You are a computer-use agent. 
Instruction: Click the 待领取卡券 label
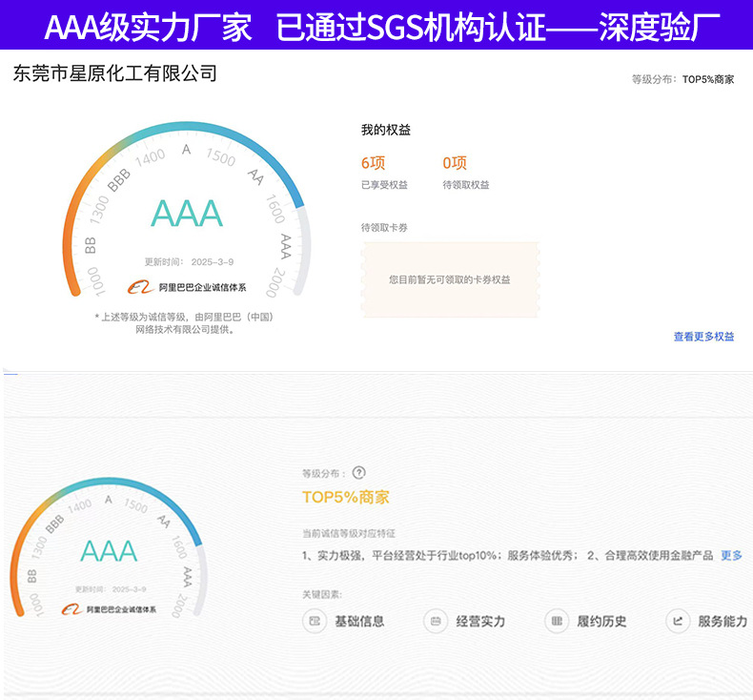[384, 228]
